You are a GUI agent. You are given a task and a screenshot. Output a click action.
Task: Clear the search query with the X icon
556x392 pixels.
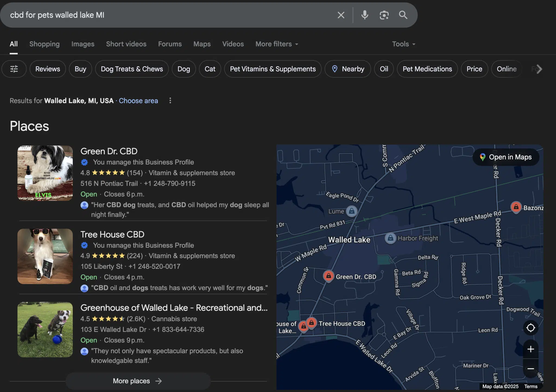click(341, 15)
